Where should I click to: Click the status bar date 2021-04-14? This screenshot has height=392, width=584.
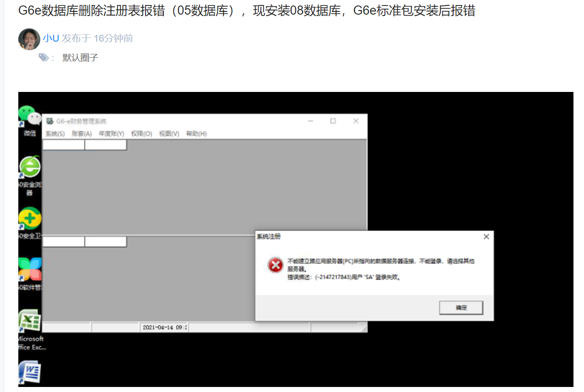click(158, 328)
